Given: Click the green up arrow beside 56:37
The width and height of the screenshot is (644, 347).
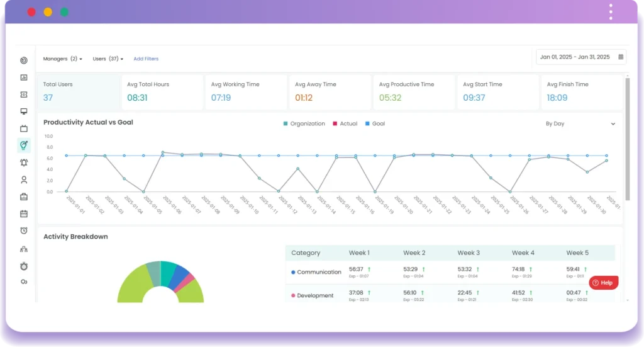Looking at the screenshot, I should pyautogui.click(x=369, y=270).
